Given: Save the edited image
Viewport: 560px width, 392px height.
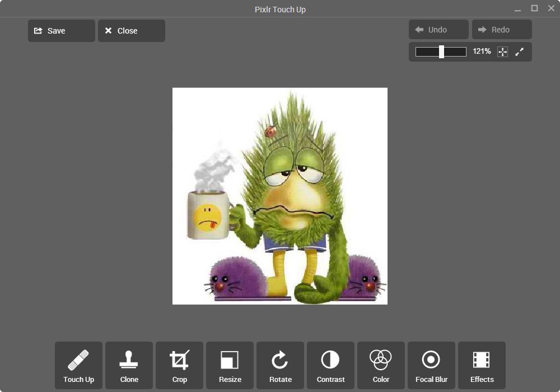Looking at the screenshot, I should coord(61,31).
